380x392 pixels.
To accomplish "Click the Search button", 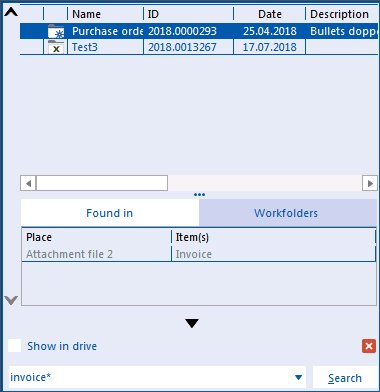I will 345,378.
